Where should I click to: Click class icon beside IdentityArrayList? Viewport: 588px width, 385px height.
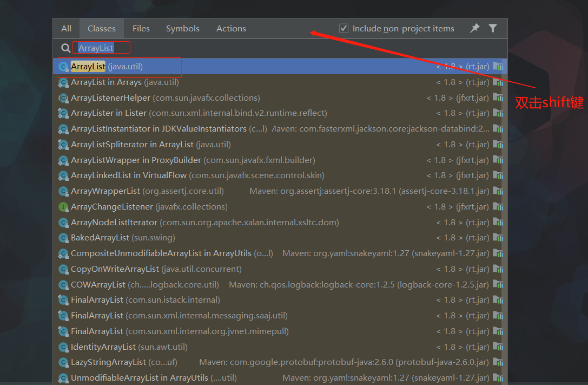tap(63, 347)
